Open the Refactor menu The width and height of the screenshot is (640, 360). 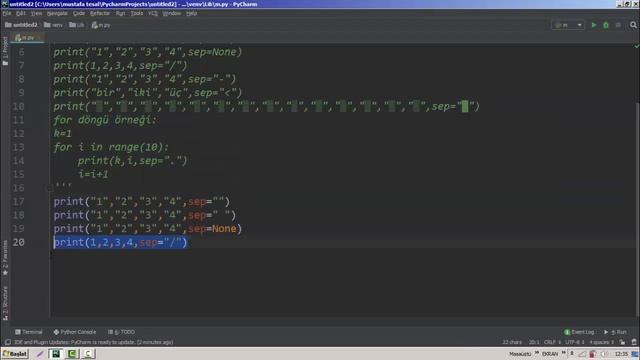coord(100,13)
